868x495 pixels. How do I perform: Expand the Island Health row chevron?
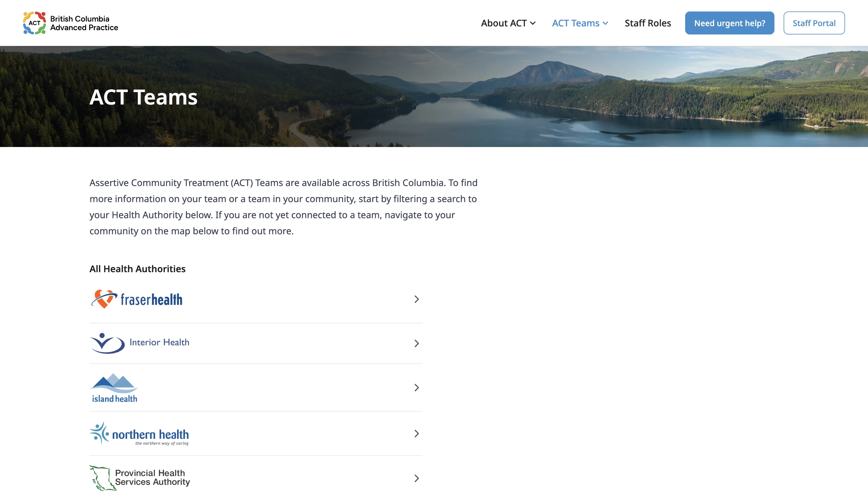416,388
